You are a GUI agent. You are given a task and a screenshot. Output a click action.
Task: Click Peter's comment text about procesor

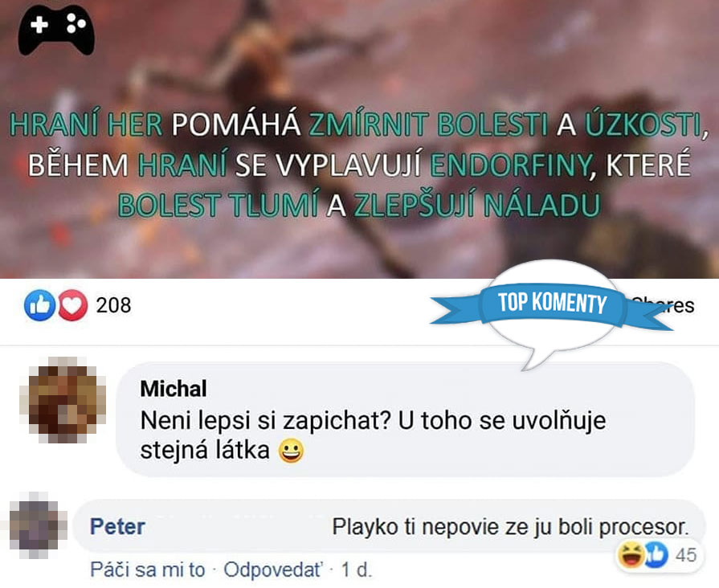(510, 526)
